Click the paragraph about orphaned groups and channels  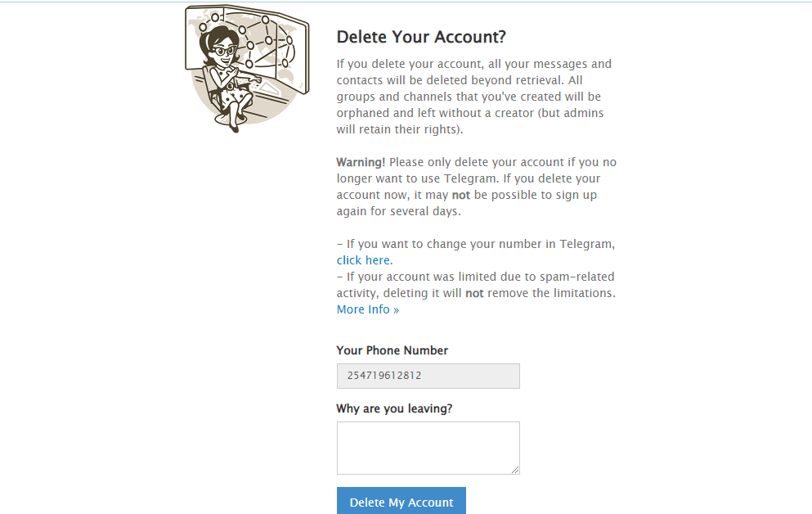point(474,97)
